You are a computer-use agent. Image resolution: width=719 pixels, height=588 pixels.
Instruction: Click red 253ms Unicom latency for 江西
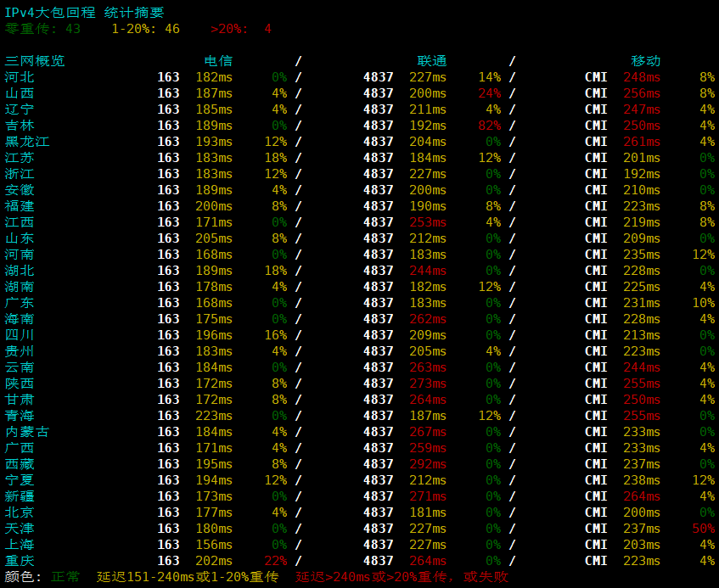[428, 221]
